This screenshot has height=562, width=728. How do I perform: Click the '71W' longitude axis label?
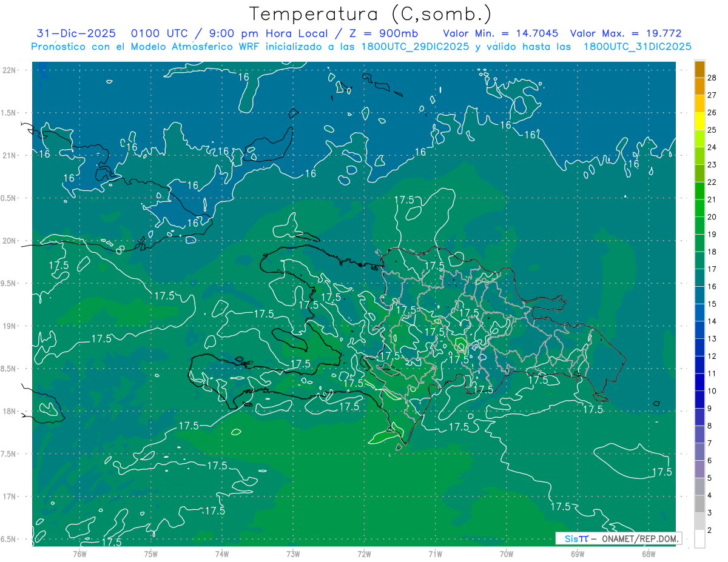pos(435,554)
